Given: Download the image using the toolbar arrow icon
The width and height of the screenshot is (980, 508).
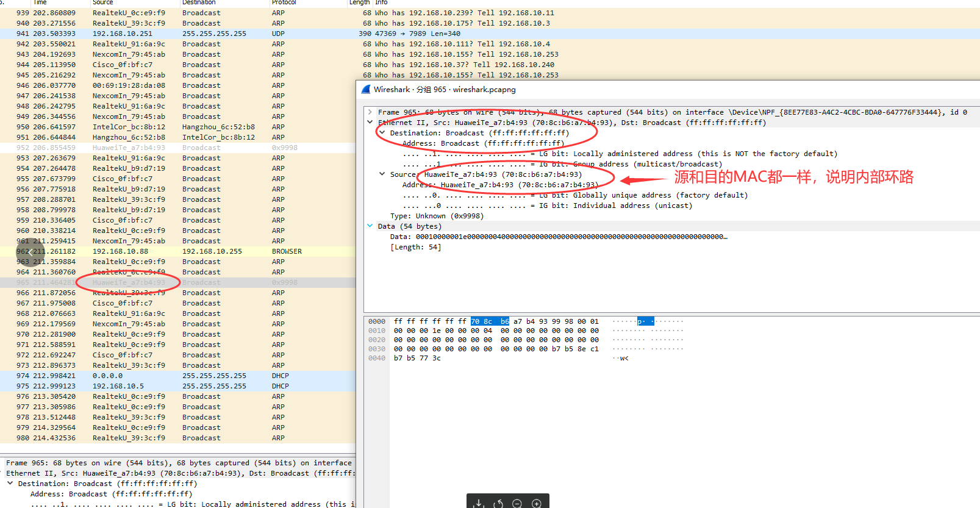Looking at the screenshot, I should click(479, 503).
